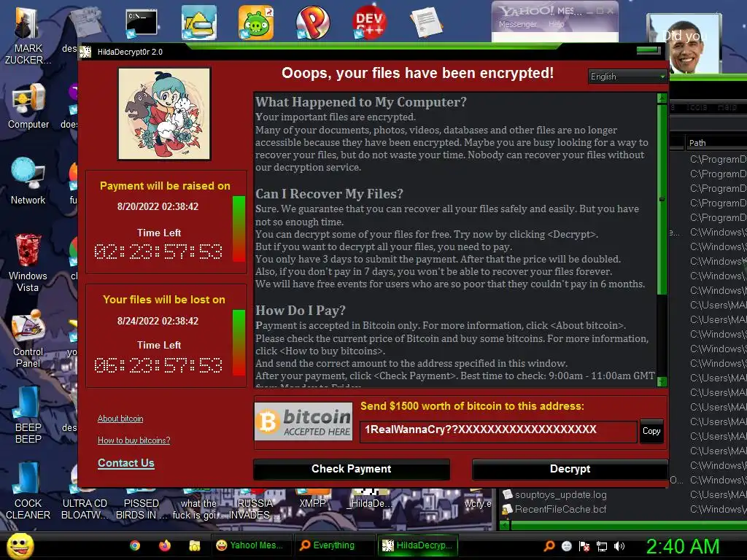Open the Control Panel desktop icon
The width and height of the screenshot is (747, 560).
28,339
